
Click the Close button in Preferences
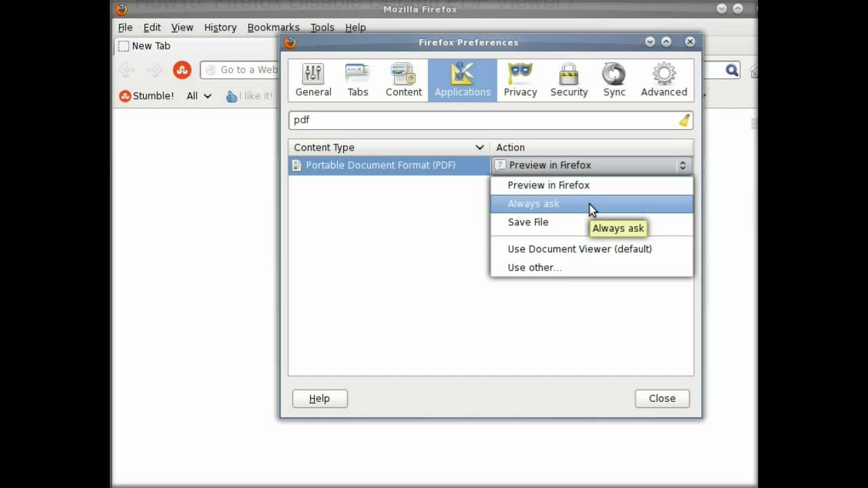[x=662, y=399]
